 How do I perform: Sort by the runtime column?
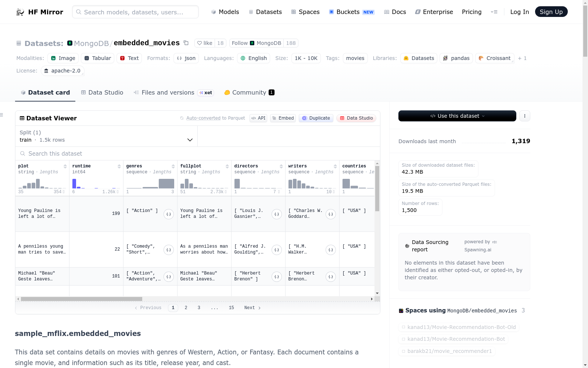[119, 166]
